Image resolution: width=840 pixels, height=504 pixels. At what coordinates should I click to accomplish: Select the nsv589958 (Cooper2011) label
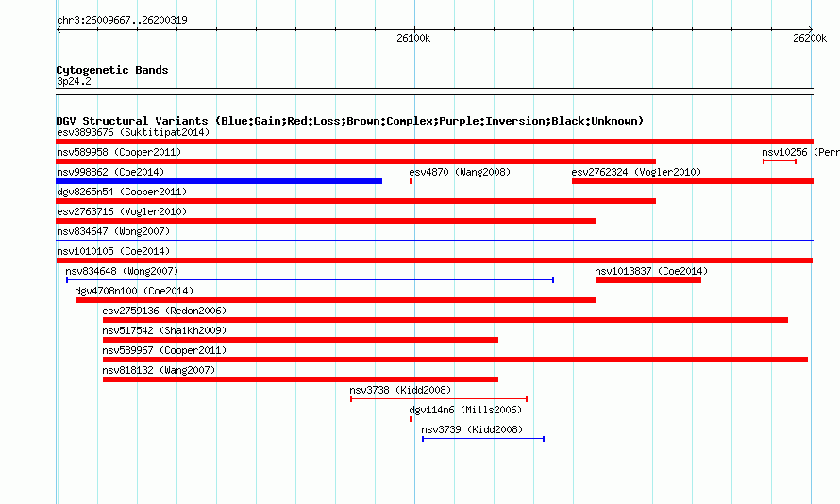(119, 152)
